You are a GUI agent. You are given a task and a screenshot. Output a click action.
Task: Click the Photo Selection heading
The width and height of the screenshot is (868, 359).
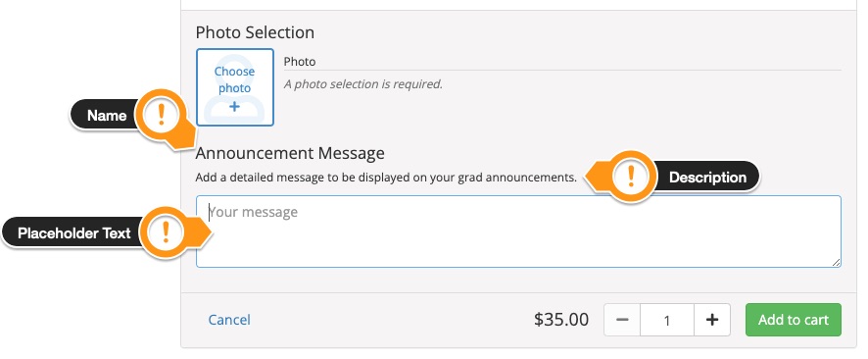pos(255,32)
